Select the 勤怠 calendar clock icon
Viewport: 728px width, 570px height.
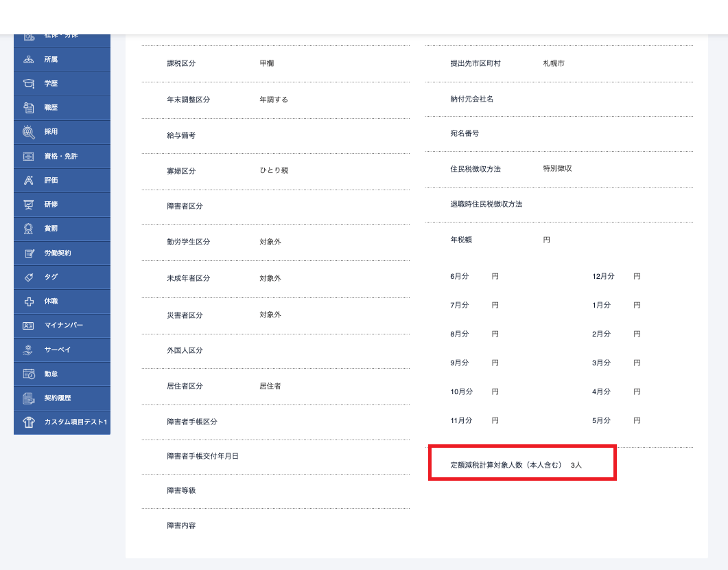pyautogui.click(x=28, y=374)
